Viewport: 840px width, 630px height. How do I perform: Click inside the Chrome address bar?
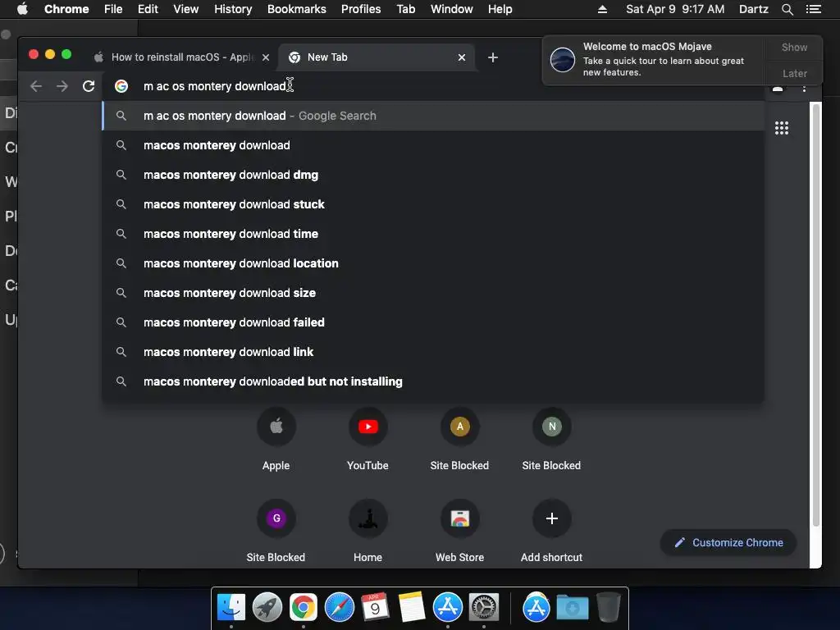click(433, 86)
